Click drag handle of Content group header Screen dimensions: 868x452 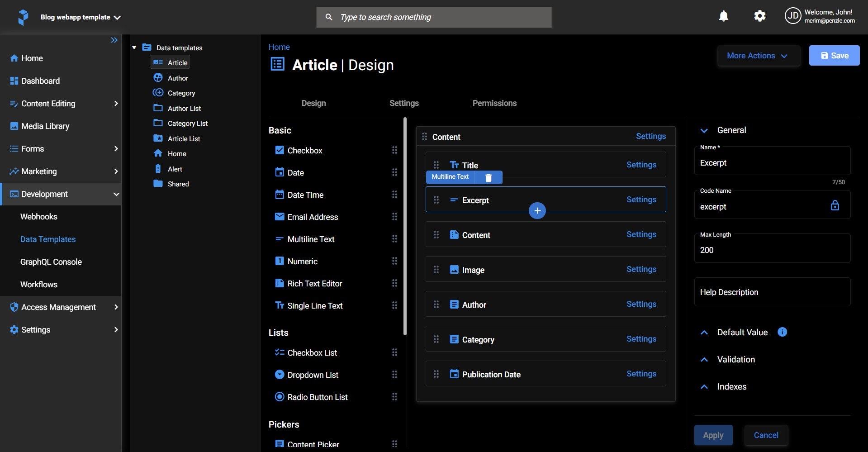coord(424,137)
